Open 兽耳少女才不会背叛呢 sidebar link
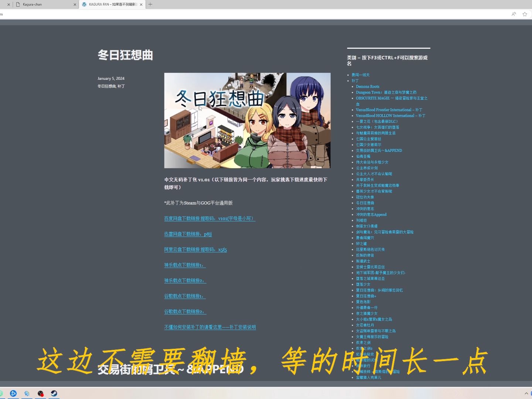Screen dimensions: 532x399 [x=374, y=191]
